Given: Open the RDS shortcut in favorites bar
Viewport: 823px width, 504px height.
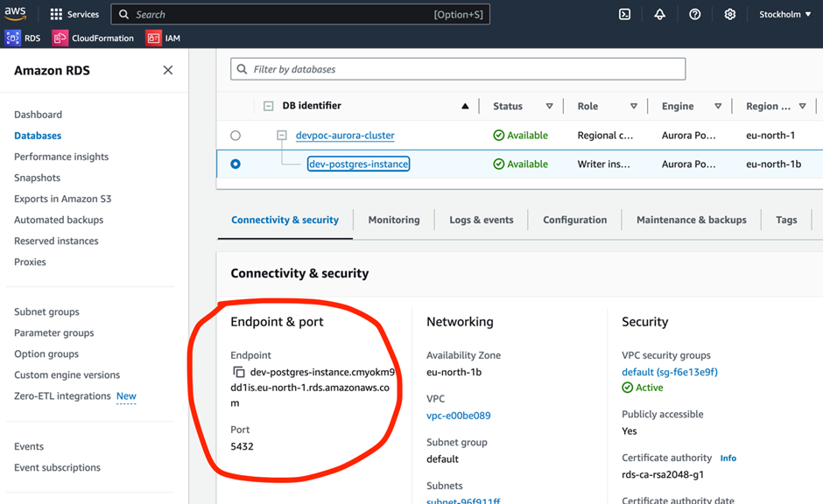Looking at the screenshot, I should 23,38.
